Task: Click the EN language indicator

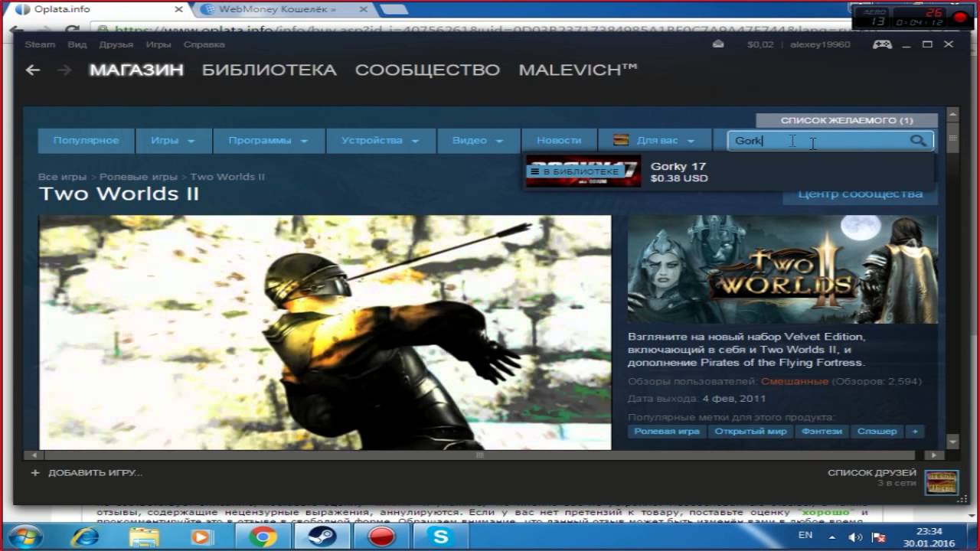Action: pos(805,536)
